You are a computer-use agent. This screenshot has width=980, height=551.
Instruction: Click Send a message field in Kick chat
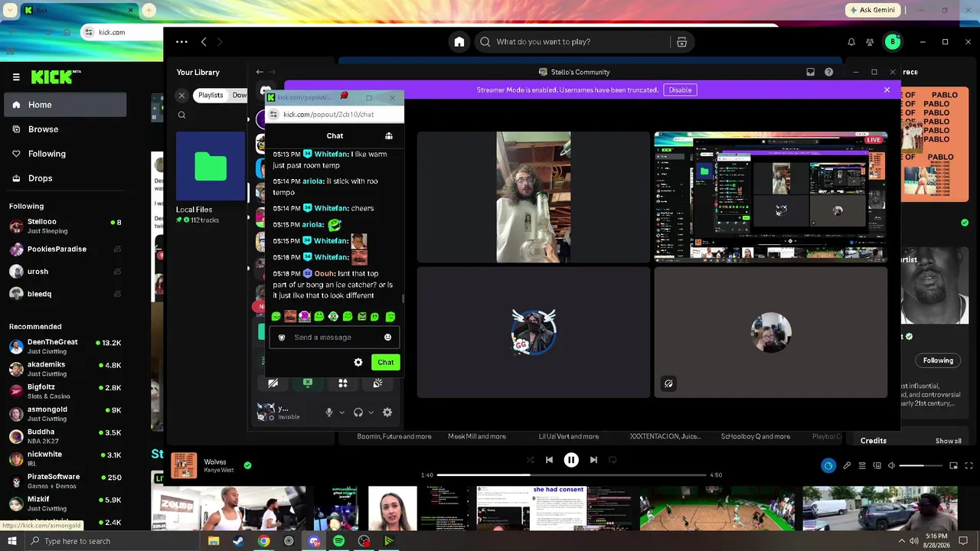334,337
